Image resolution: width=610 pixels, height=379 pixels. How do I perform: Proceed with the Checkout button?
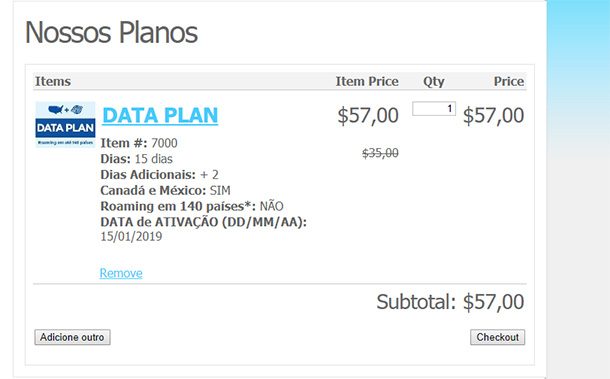point(497,337)
